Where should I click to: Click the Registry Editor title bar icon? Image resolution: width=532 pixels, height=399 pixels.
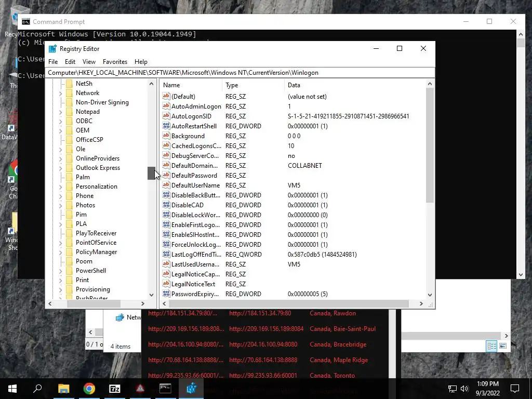pos(52,48)
